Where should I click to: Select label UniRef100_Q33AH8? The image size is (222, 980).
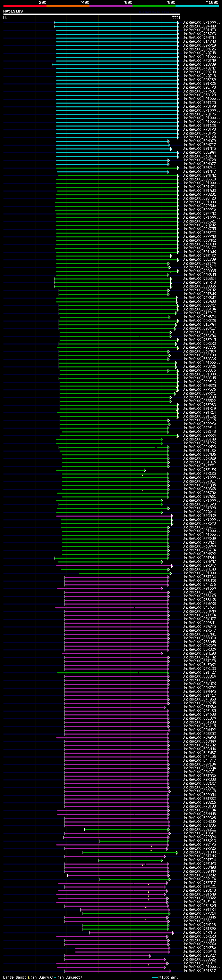[x=199, y=642]
